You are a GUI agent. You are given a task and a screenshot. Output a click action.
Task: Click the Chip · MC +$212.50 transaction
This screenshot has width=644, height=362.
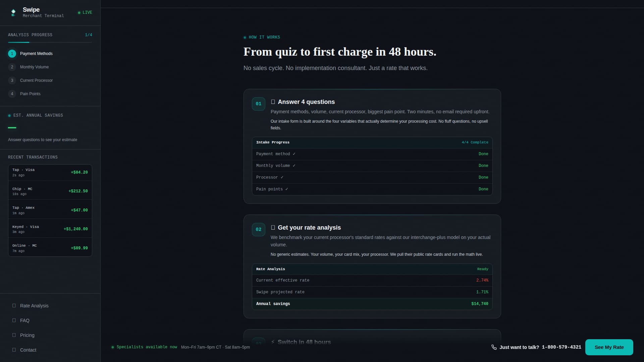pos(50,191)
